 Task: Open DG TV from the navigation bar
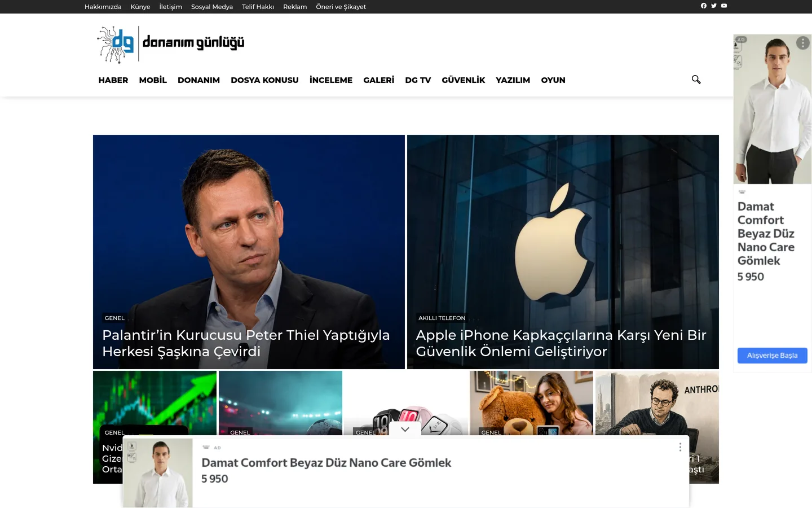418,80
